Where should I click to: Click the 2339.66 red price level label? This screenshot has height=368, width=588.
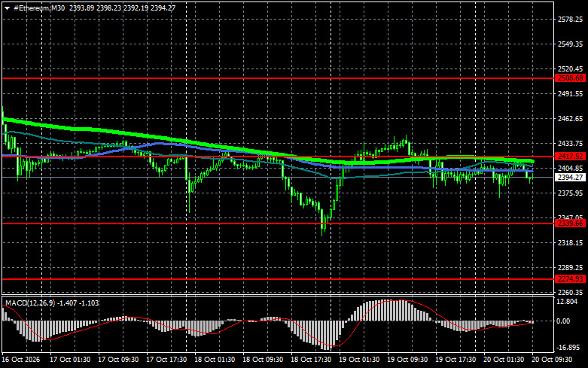coord(571,224)
